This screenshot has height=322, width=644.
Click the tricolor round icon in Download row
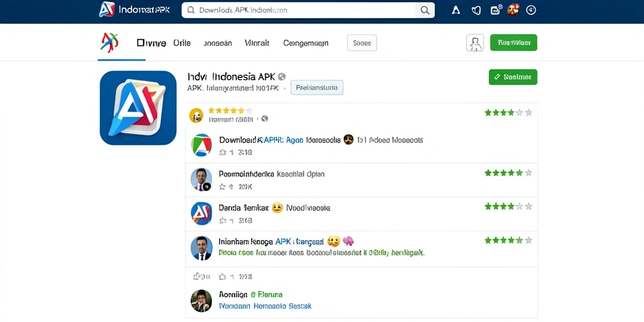[202, 145]
